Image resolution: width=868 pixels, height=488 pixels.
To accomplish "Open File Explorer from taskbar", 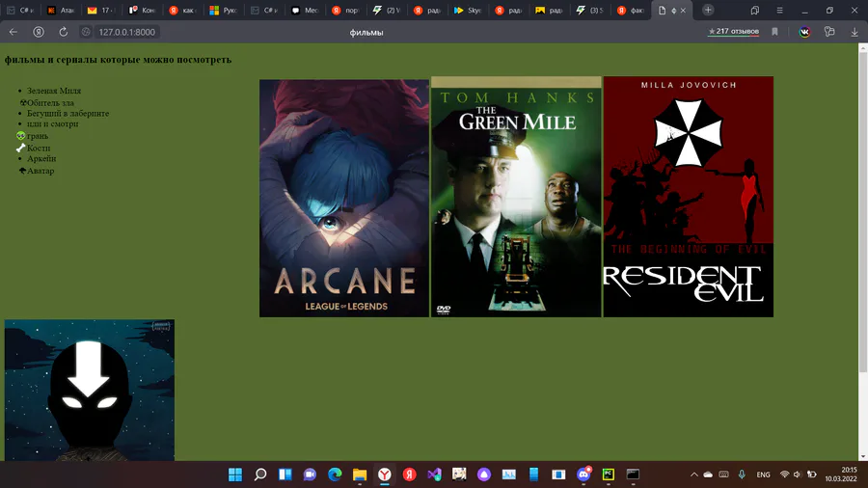I will (x=360, y=474).
